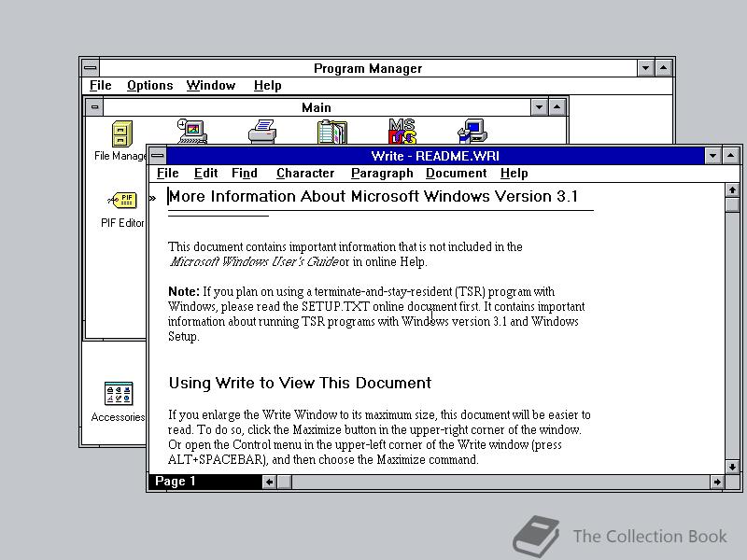
Task: Open Program Manager File menu
Action: 101,86
